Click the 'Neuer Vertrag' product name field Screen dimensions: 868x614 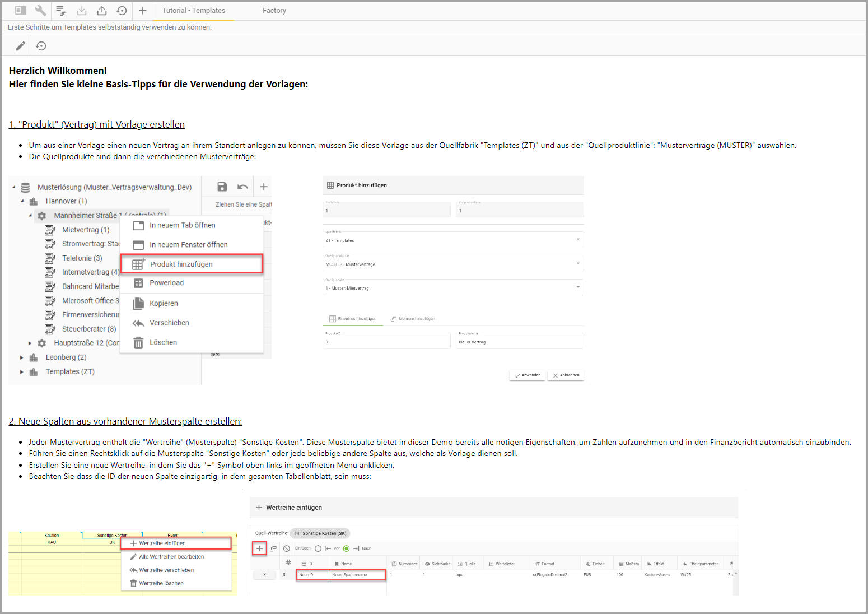(x=519, y=342)
